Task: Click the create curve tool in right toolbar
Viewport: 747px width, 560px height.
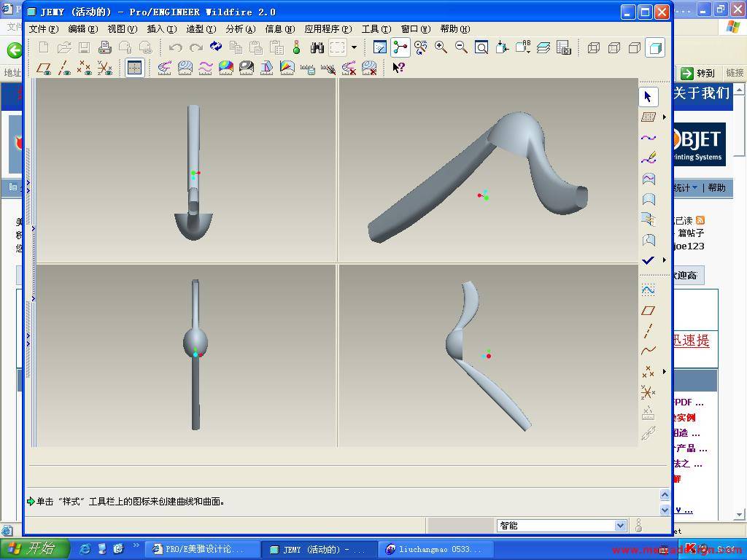Action: [x=648, y=138]
